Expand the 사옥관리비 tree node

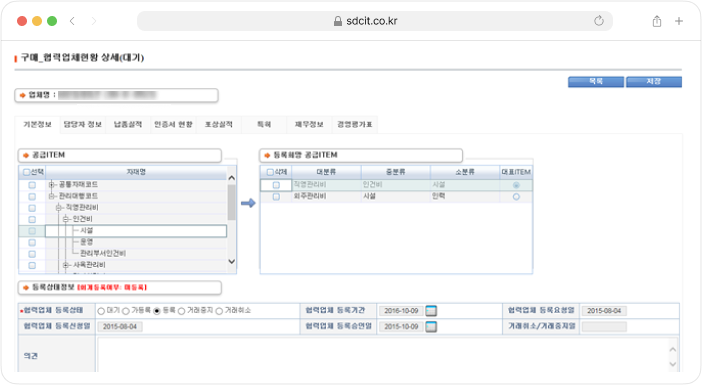coord(66,265)
